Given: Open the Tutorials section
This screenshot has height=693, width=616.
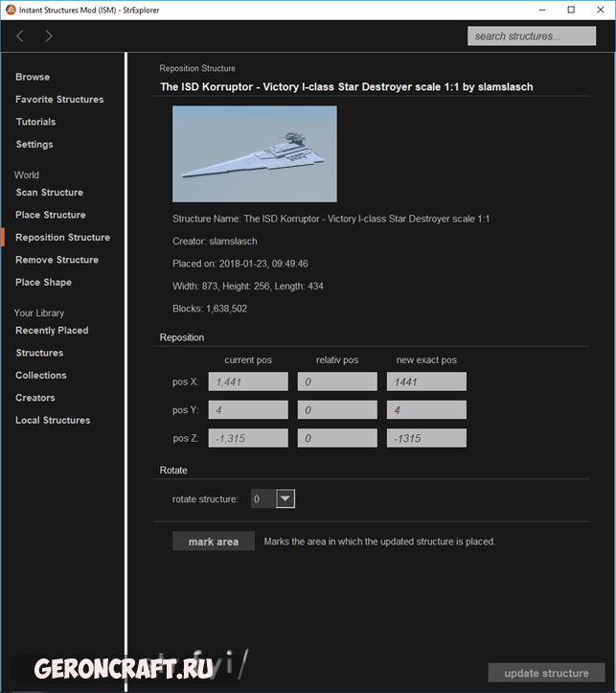Looking at the screenshot, I should pos(35,122).
